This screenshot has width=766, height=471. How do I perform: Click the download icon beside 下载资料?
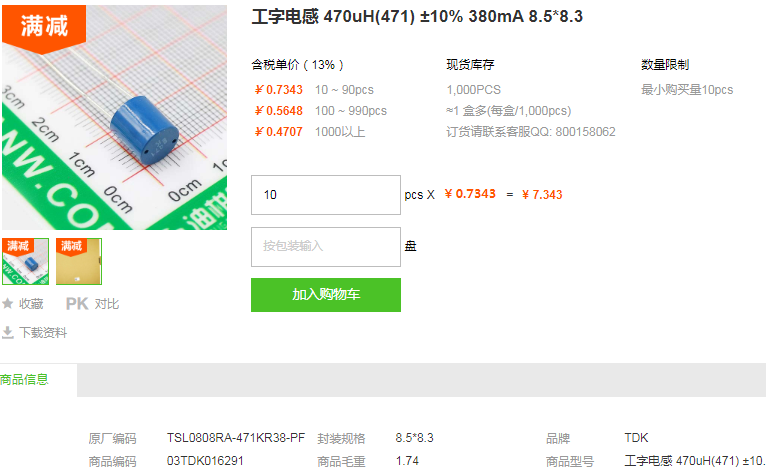pos(8,333)
